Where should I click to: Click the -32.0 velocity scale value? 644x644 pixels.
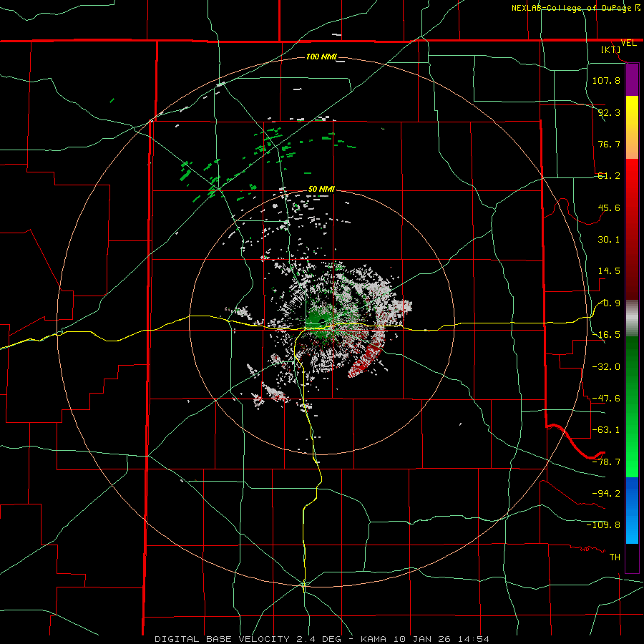tap(606, 367)
